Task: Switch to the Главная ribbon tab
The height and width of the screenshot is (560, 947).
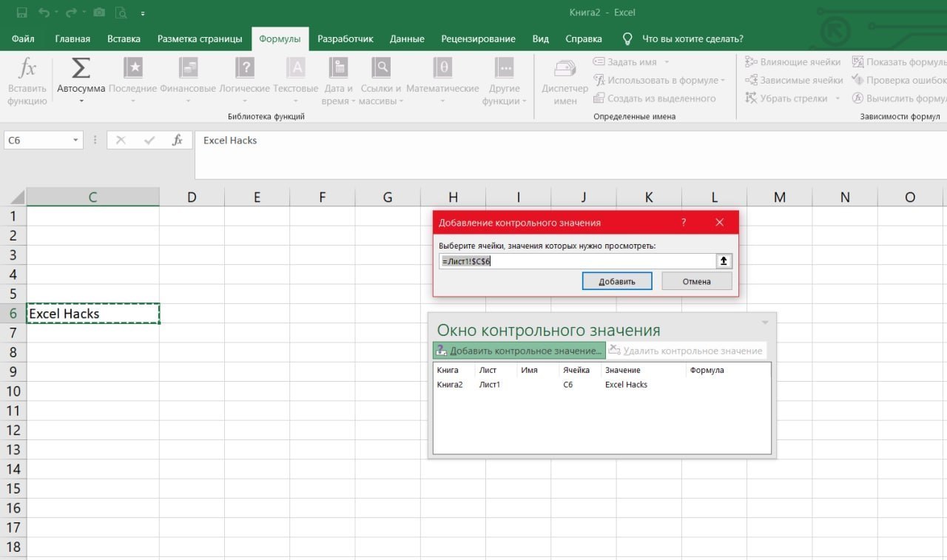Action: point(73,38)
